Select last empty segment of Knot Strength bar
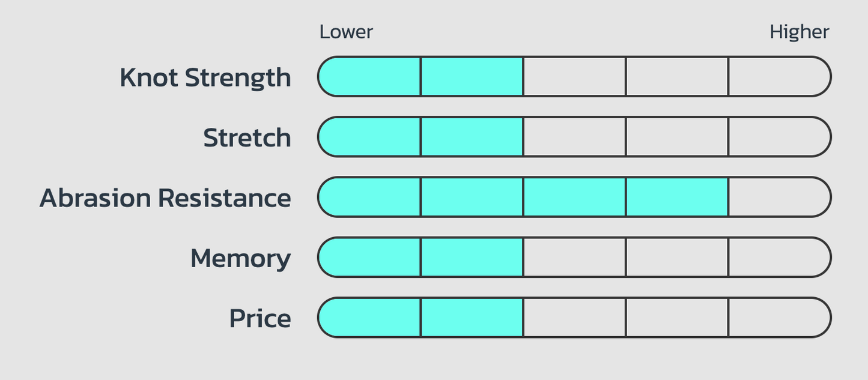The height and width of the screenshot is (380, 868). tap(780, 76)
